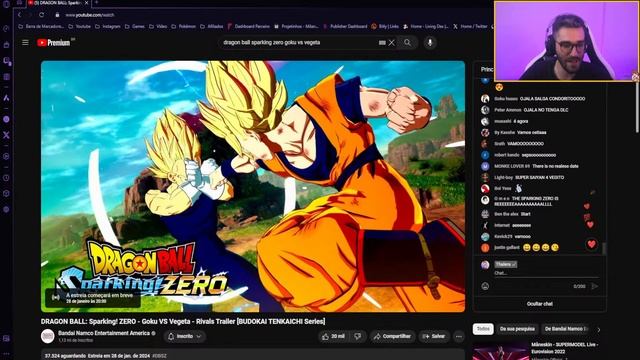Open the Games bookmarks folder
640x360 pixels.
pyautogui.click(x=135, y=26)
